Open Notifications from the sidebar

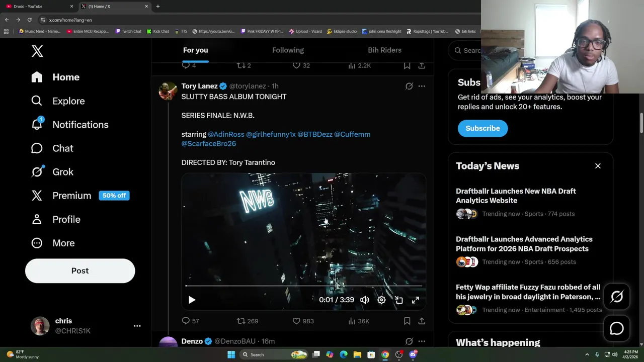click(x=70, y=125)
